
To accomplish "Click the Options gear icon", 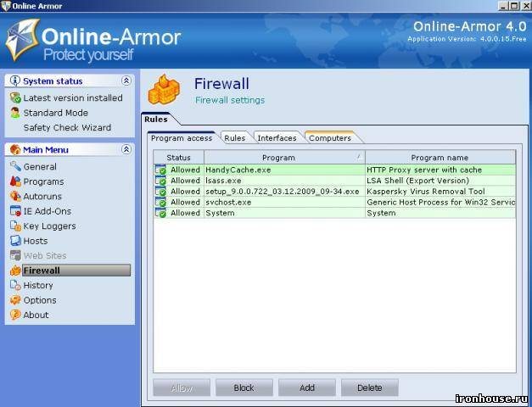I will click(15, 300).
